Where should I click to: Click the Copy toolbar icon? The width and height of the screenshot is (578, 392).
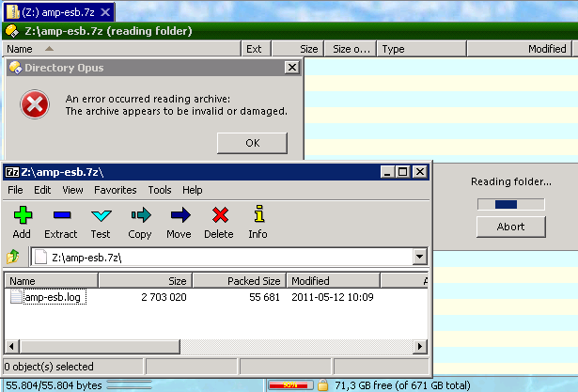click(x=141, y=215)
